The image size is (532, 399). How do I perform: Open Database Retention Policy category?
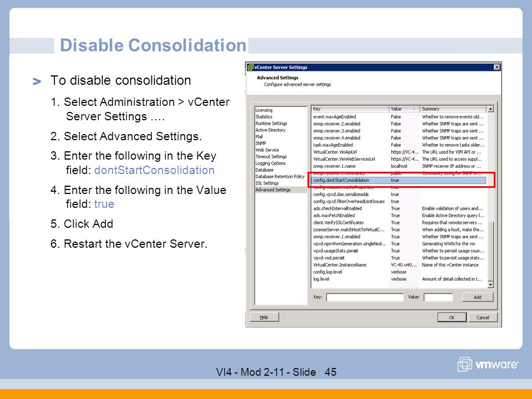tap(280, 176)
